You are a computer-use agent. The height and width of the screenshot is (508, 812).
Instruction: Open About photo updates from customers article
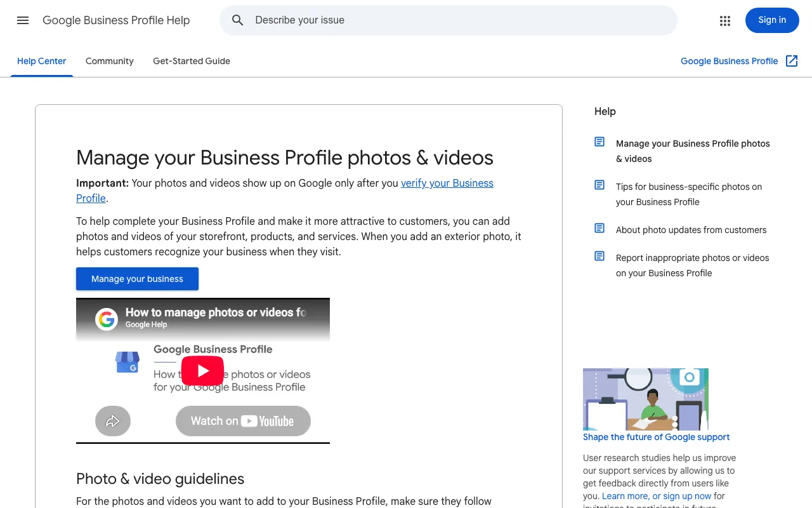click(x=691, y=230)
